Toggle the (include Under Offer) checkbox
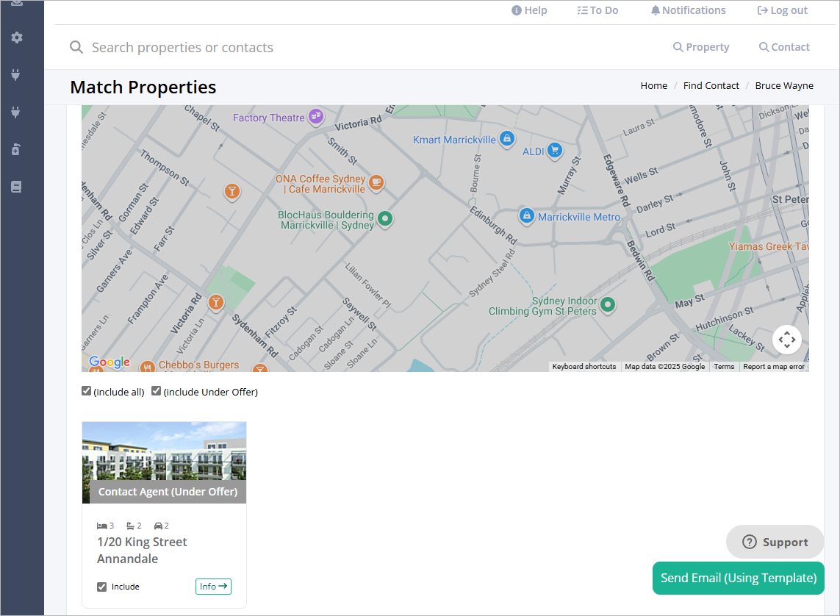 pos(156,391)
